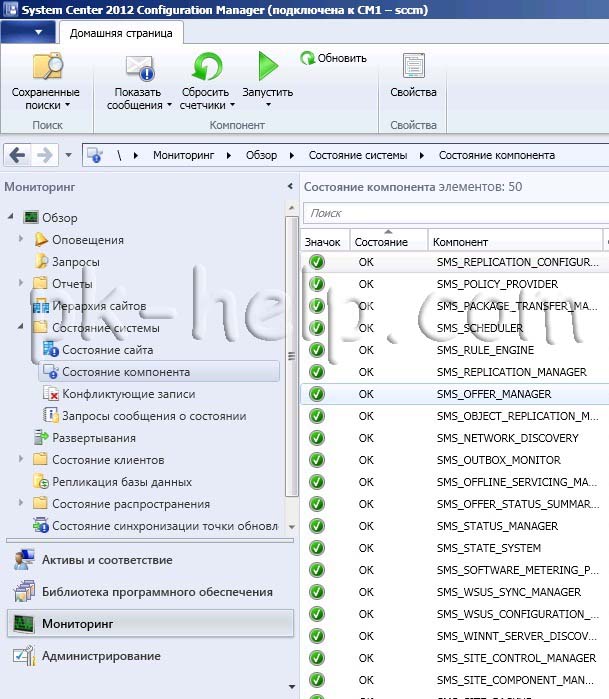The width and height of the screenshot is (609, 699).
Task: Click the Запустить green play icon
Action: (x=268, y=66)
